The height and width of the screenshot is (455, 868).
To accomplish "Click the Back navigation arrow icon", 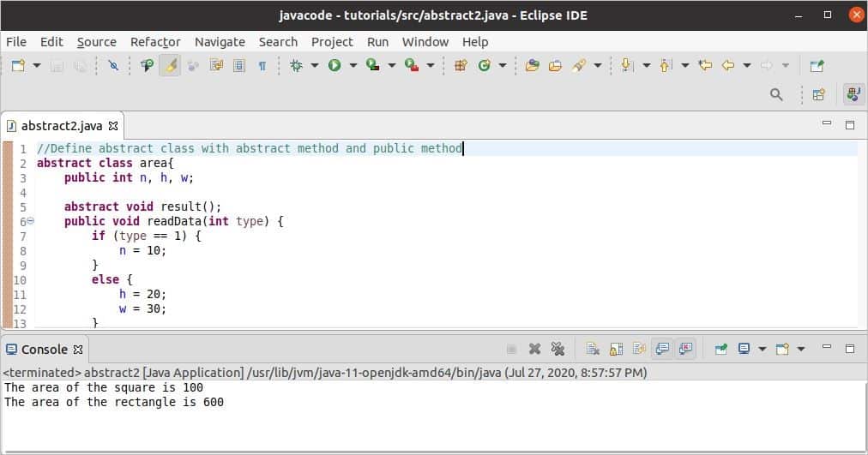I will click(x=728, y=66).
